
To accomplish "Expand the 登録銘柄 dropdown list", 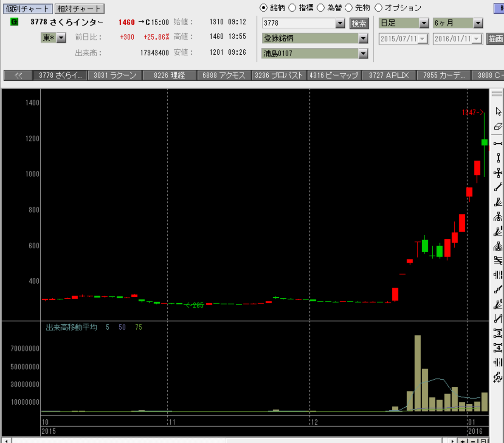I will point(363,38).
